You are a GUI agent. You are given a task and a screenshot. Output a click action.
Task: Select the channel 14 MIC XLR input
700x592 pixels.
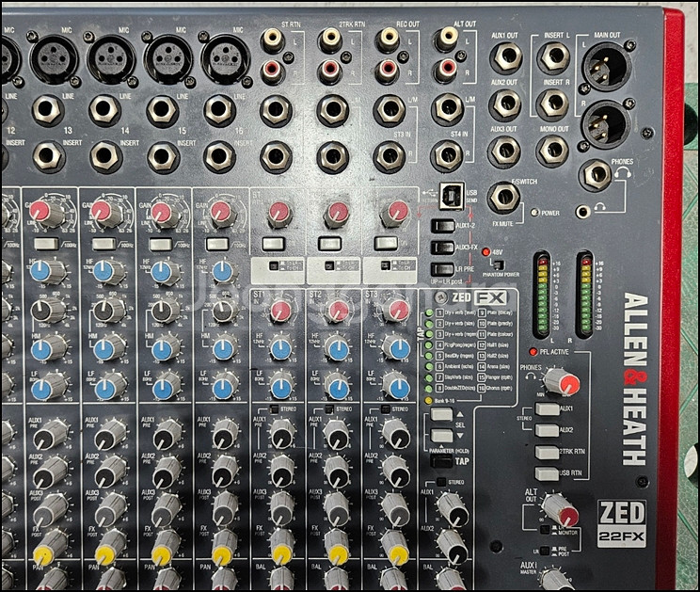[x=111, y=59]
